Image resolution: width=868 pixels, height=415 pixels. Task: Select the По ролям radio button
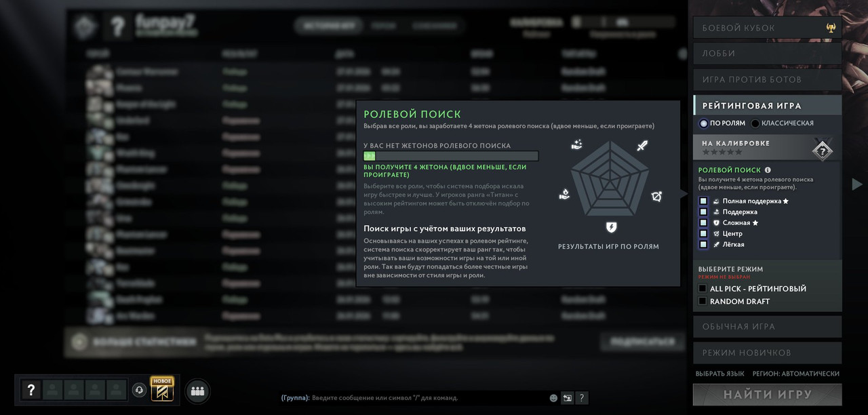click(x=704, y=123)
